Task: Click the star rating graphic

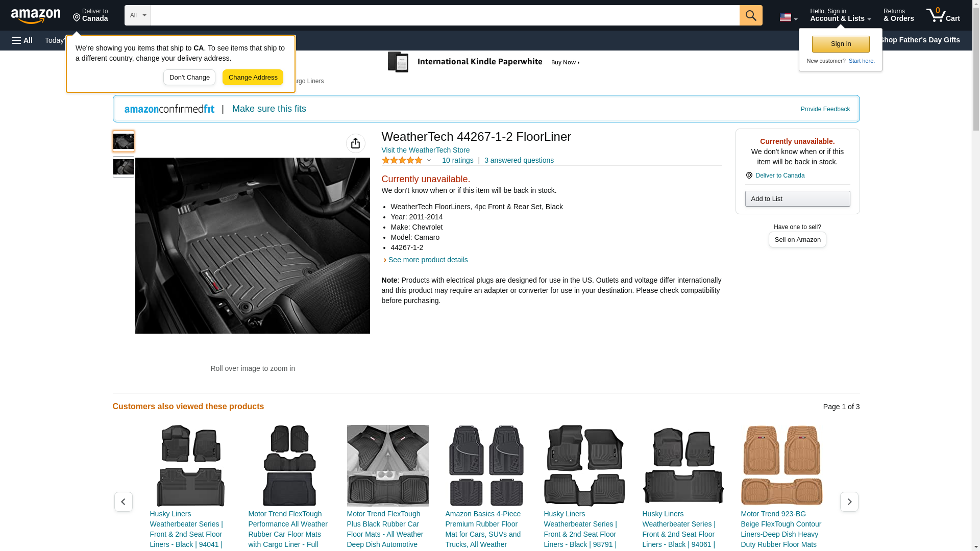Action: 402,160
